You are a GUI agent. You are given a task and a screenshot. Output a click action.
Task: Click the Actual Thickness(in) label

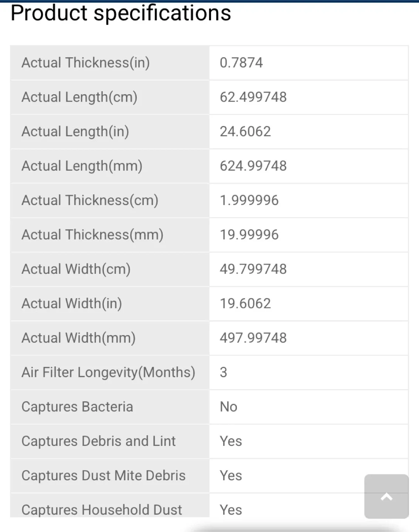click(x=86, y=63)
